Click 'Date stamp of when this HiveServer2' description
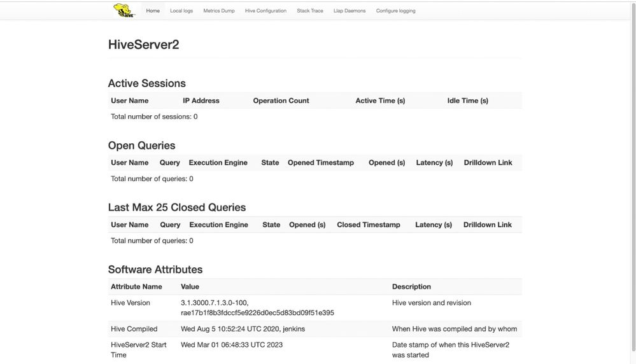Viewport: 636px width, 364px height. [451, 345]
